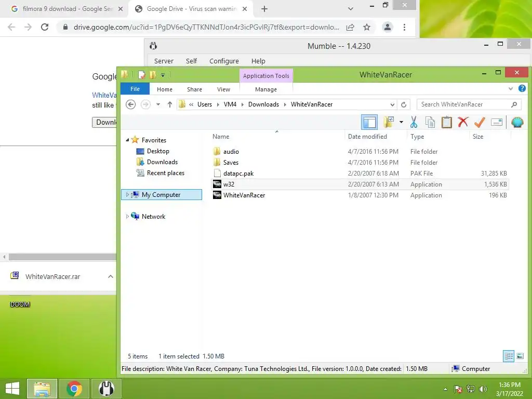Go back in WhiteVanRacer explorer window
Screen dimensions: 532x399
point(130,104)
